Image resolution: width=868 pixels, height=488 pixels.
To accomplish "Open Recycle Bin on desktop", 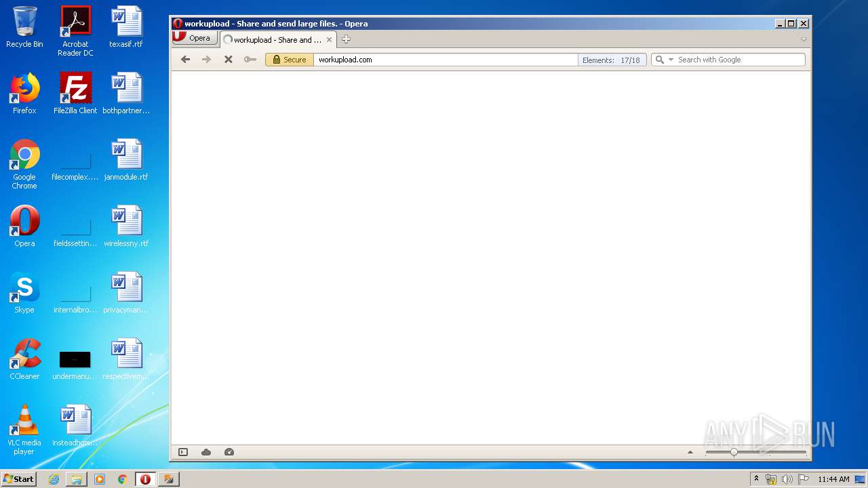I will coord(24,27).
